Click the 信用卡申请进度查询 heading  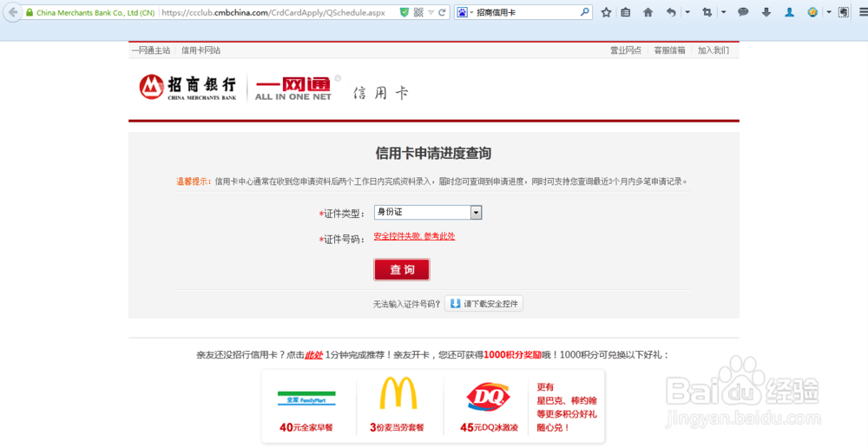(x=433, y=154)
